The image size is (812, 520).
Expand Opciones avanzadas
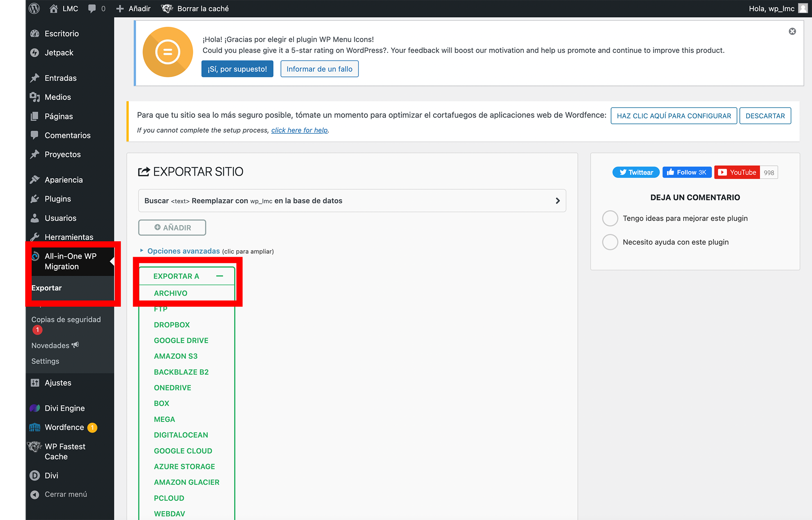(x=184, y=251)
